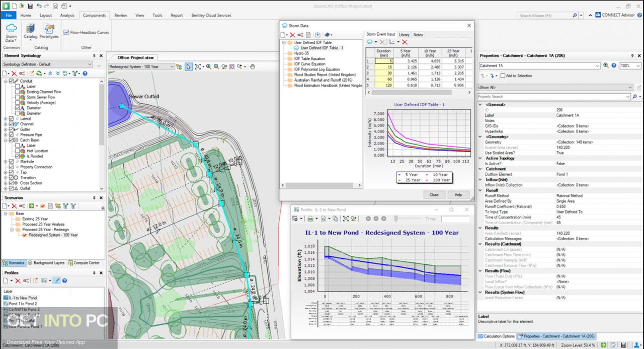Click the Expand All icon in Element Symbology

[x=57, y=73]
